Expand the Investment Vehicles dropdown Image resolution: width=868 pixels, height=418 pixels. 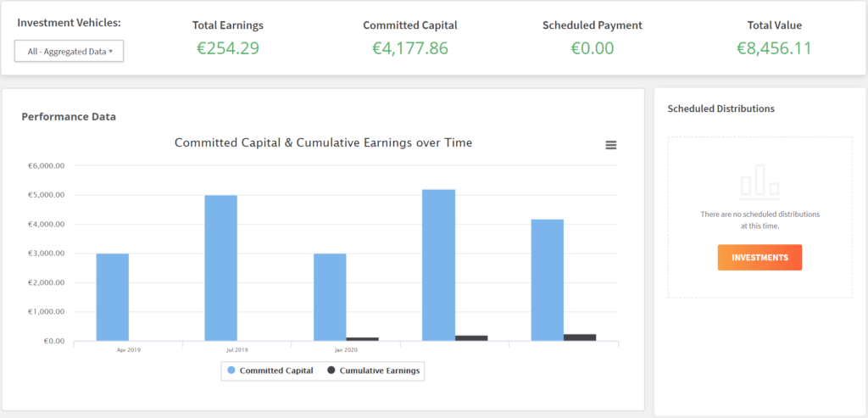(70, 52)
